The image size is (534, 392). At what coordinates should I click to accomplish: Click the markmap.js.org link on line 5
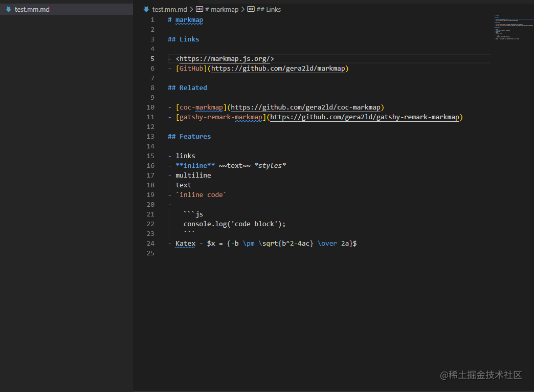[225, 59]
